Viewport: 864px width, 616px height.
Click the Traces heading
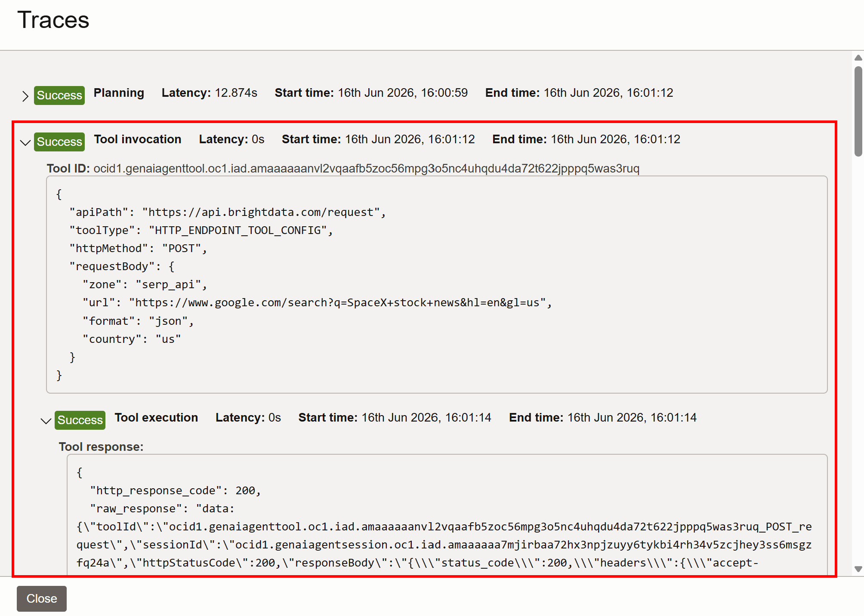(53, 20)
